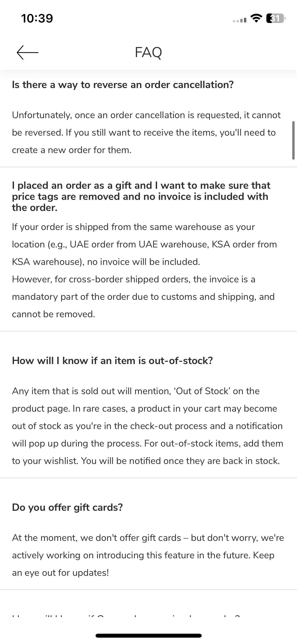Collapse the 'Do you offer gift cards?' question

(67, 507)
